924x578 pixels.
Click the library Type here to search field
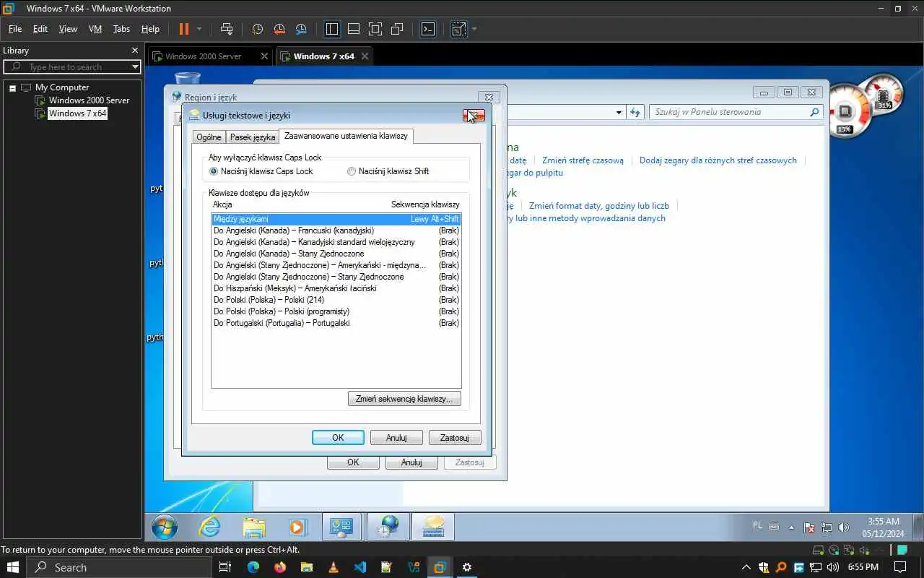(72, 66)
